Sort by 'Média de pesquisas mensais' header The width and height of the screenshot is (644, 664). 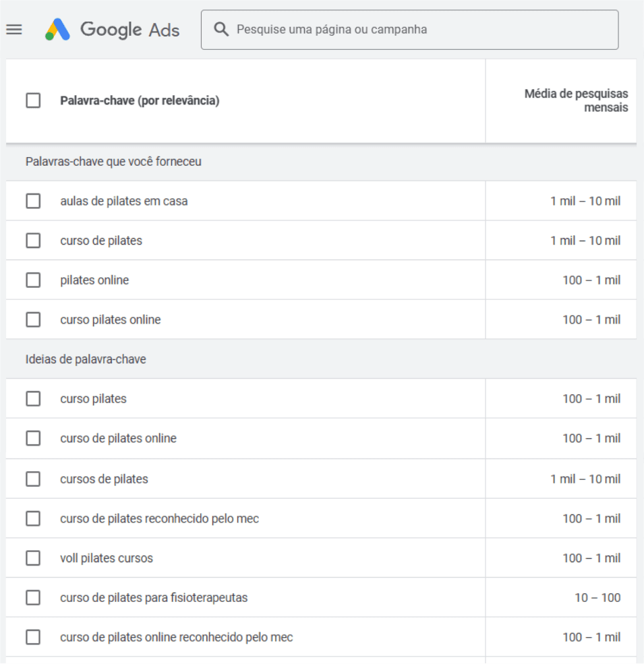(x=576, y=100)
